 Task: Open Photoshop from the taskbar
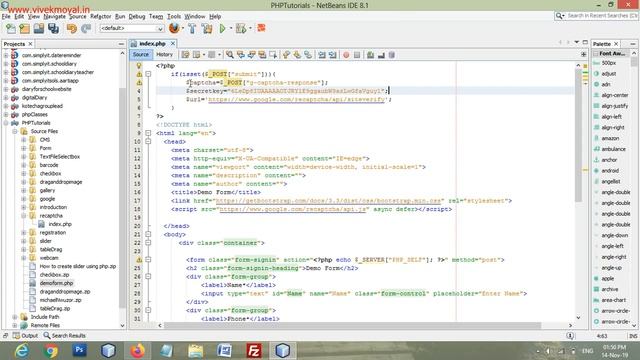tap(80, 350)
